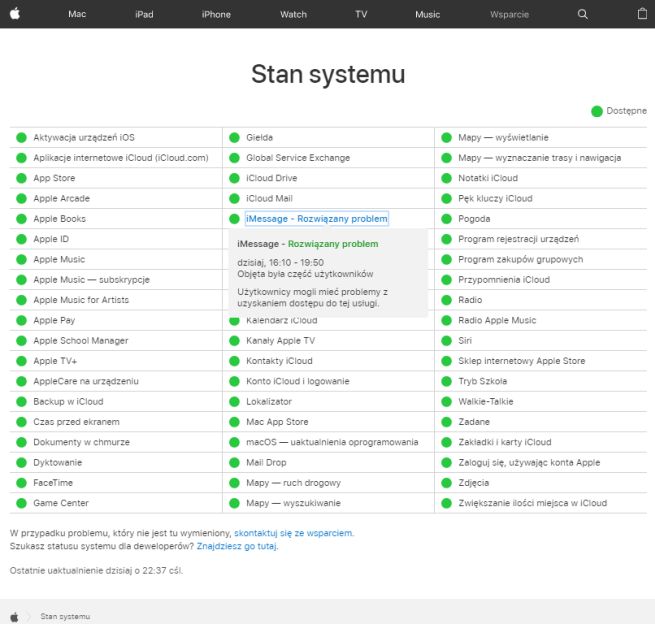Click green status dot beside App Store
Viewport: 655px width, 624px height.
tap(21, 178)
